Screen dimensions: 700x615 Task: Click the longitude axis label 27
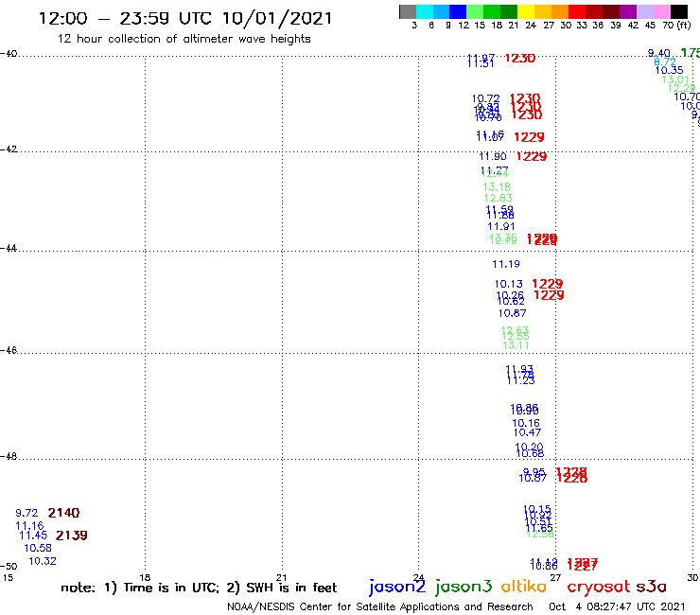[555, 577]
